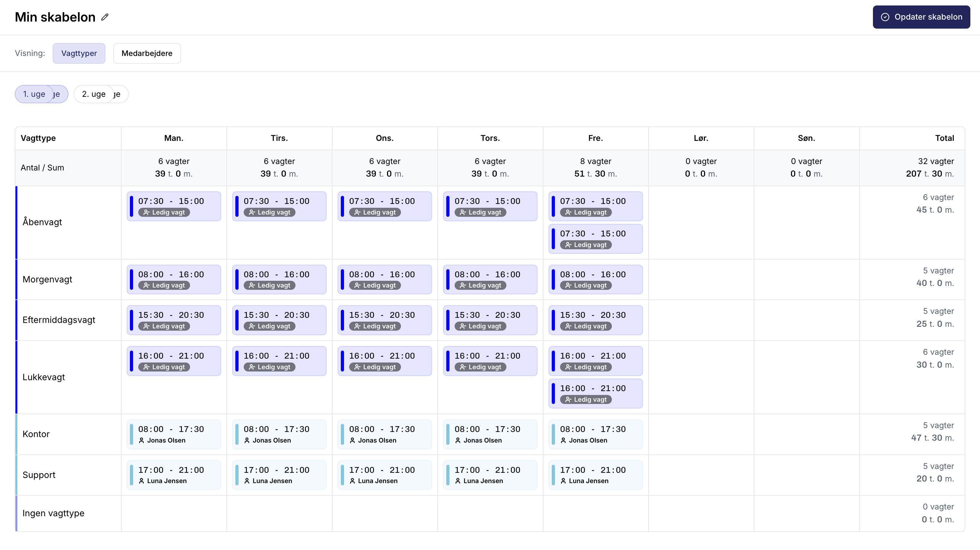This screenshot has width=980, height=550.
Task: Click the checkmark icon in Opdater skabelon
Action: (885, 17)
